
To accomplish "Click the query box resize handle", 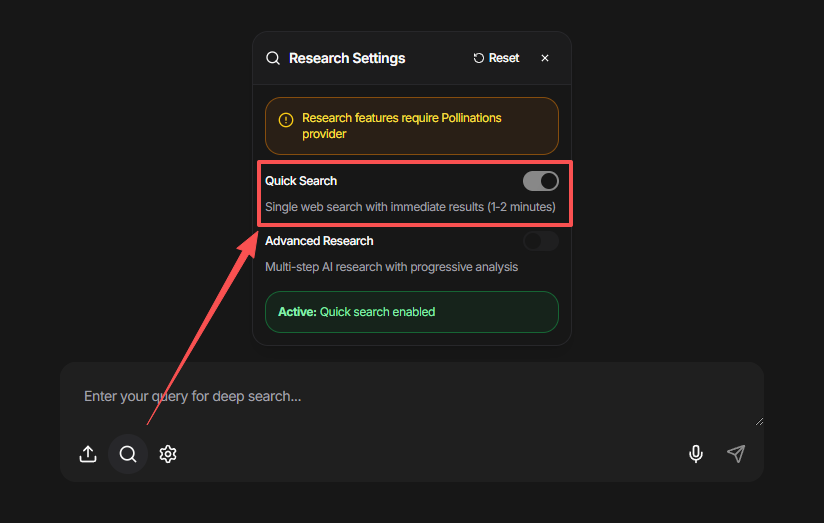I will 758,421.
